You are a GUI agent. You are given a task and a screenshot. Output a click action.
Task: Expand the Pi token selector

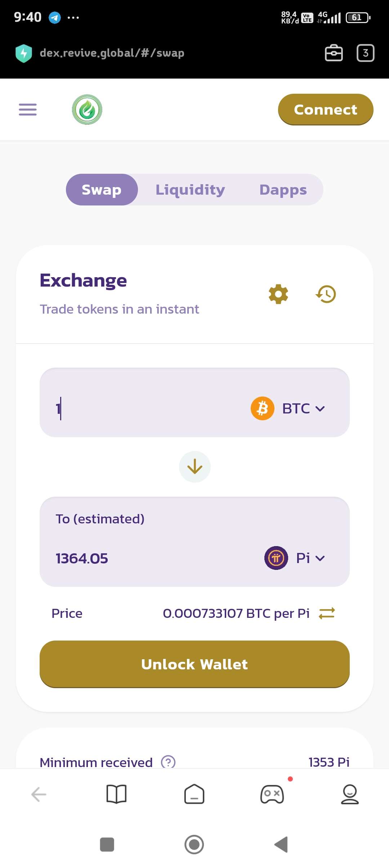coord(295,558)
